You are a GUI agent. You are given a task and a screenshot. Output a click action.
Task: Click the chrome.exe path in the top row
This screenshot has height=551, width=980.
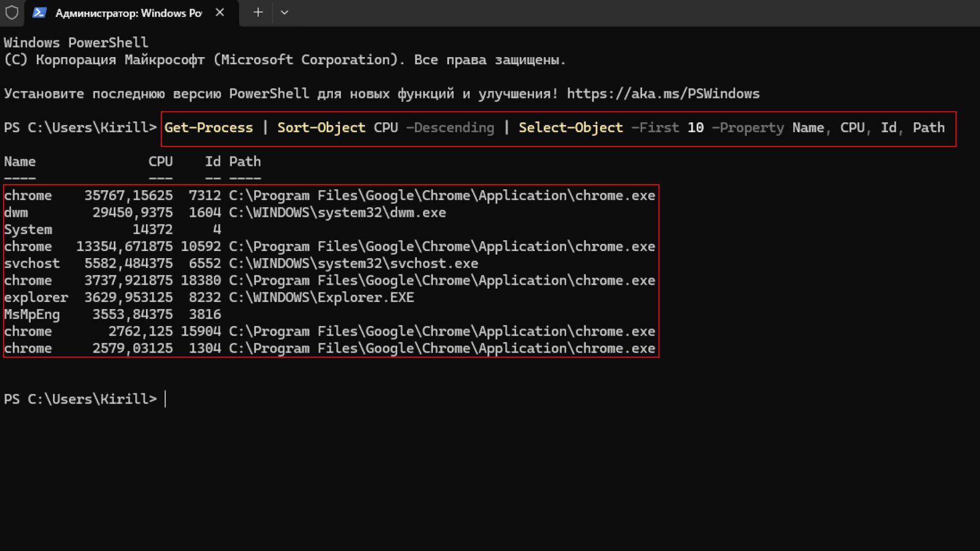(442, 195)
